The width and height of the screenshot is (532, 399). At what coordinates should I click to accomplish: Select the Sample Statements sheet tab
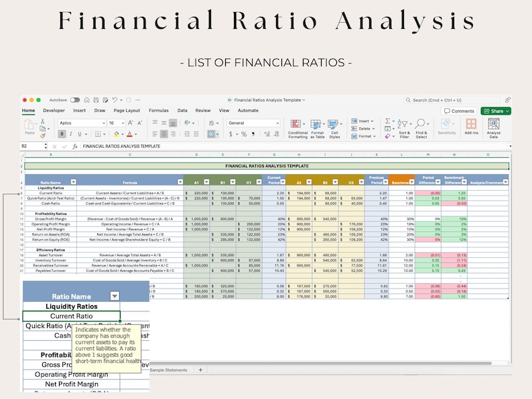pyautogui.click(x=169, y=370)
